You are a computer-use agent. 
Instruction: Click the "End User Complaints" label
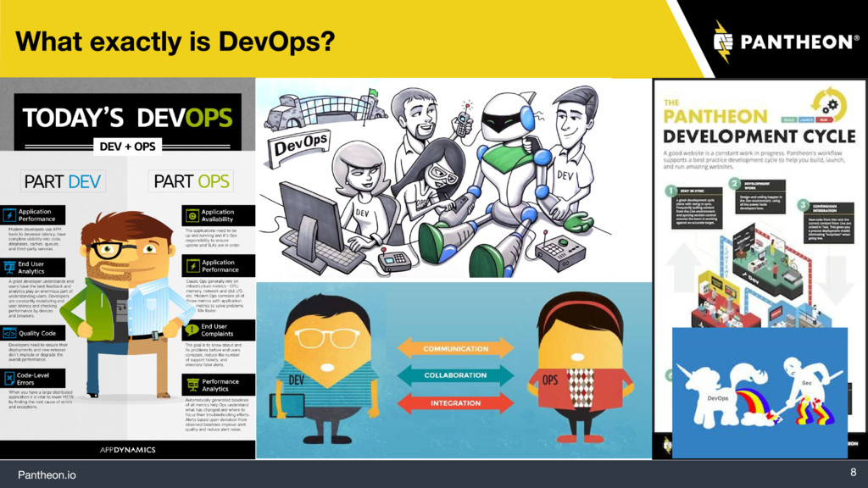pyautogui.click(x=217, y=330)
